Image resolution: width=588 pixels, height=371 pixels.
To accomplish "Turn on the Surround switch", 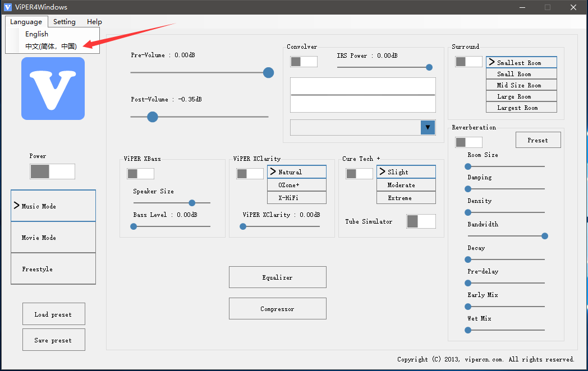I will click(x=468, y=62).
